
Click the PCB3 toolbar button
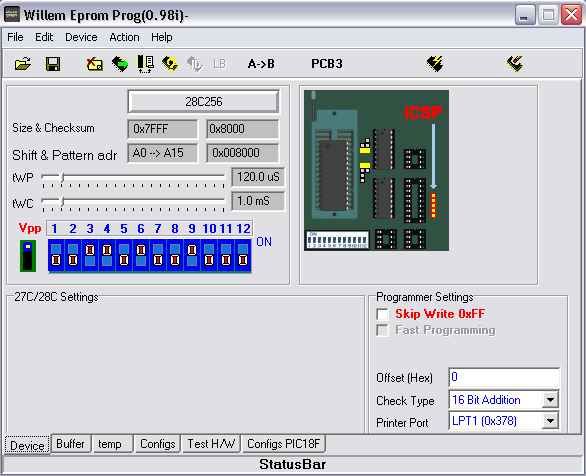coord(327,64)
